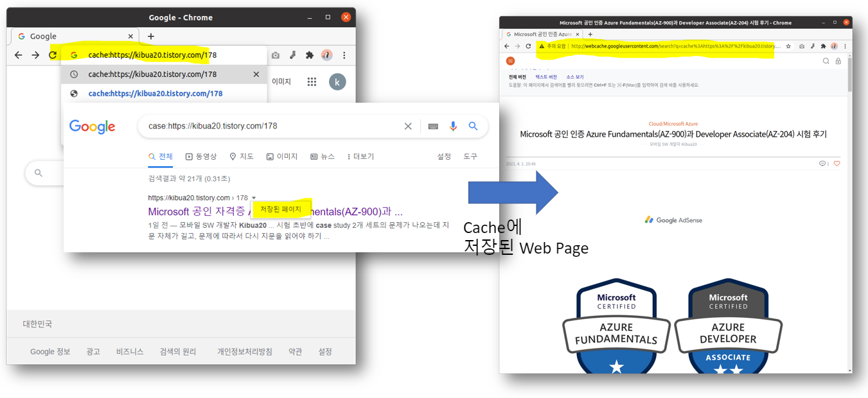The width and height of the screenshot is (868, 398).
Task: Choose the 저장된 페이지 cached page option
Action: click(x=281, y=209)
